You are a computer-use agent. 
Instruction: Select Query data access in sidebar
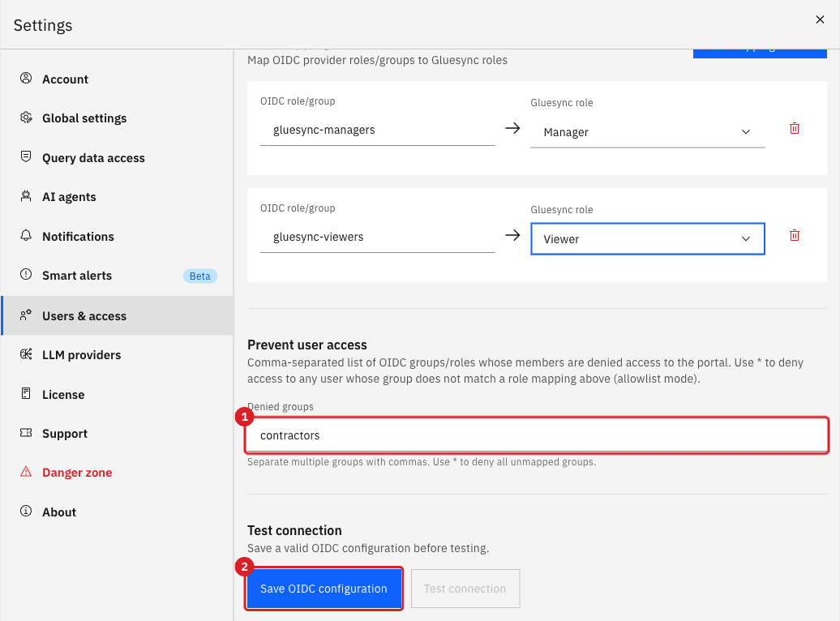pyautogui.click(x=117, y=158)
